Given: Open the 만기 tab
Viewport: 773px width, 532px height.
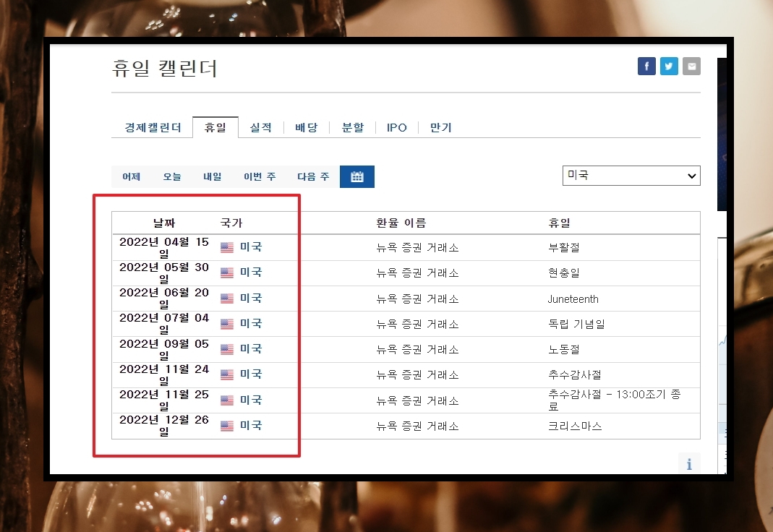Looking at the screenshot, I should coord(440,128).
